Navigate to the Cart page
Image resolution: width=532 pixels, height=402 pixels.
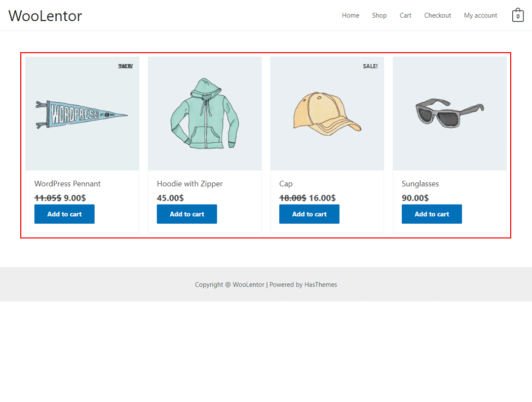[405, 16]
